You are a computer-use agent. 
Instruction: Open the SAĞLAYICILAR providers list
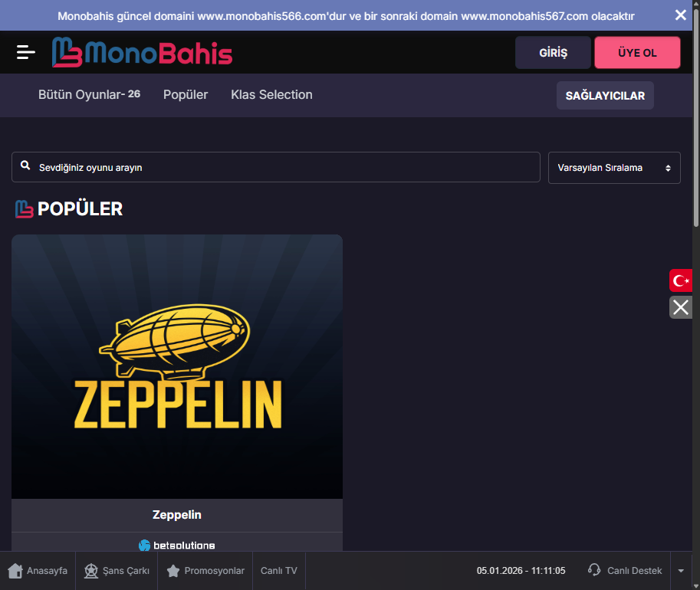coord(605,96)
